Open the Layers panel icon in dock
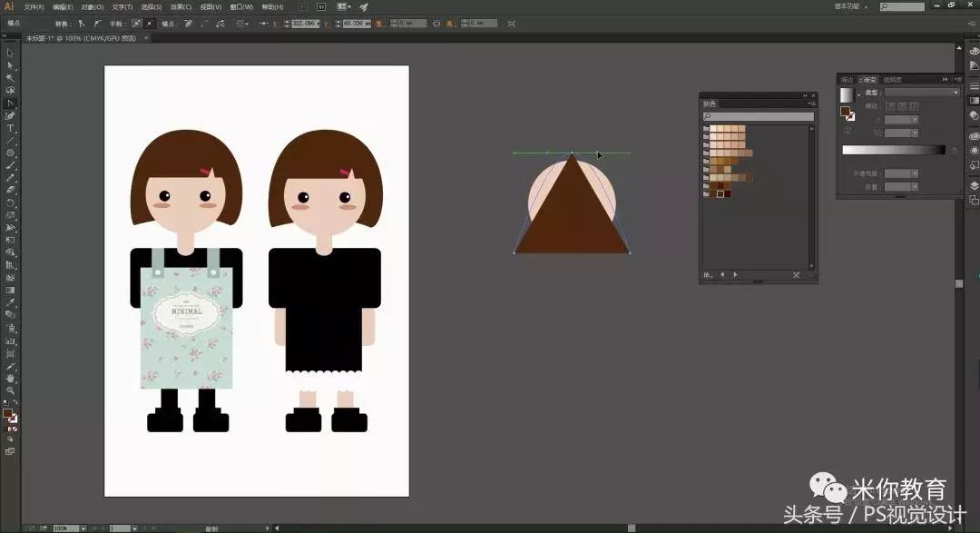 tap(974, 185)
